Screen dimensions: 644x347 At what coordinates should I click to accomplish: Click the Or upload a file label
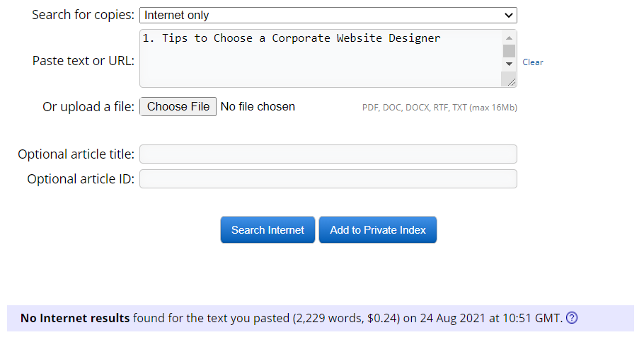[88, 107]
